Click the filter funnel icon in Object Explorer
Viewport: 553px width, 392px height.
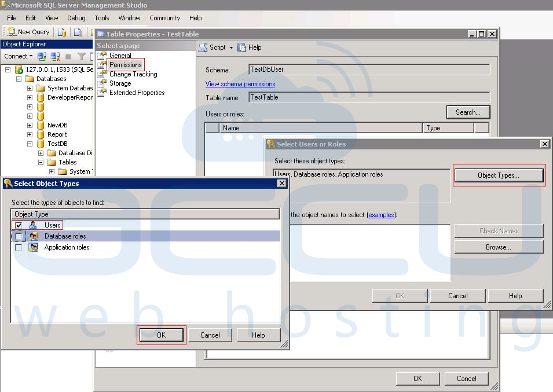pos(82,56)
